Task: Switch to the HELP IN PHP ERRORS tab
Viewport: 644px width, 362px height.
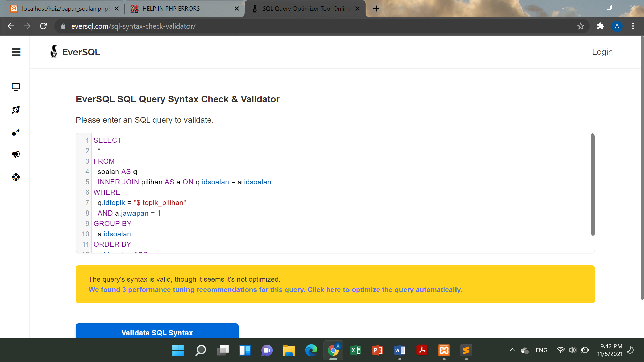Action: pyautogui.click(x=171, y=8)
